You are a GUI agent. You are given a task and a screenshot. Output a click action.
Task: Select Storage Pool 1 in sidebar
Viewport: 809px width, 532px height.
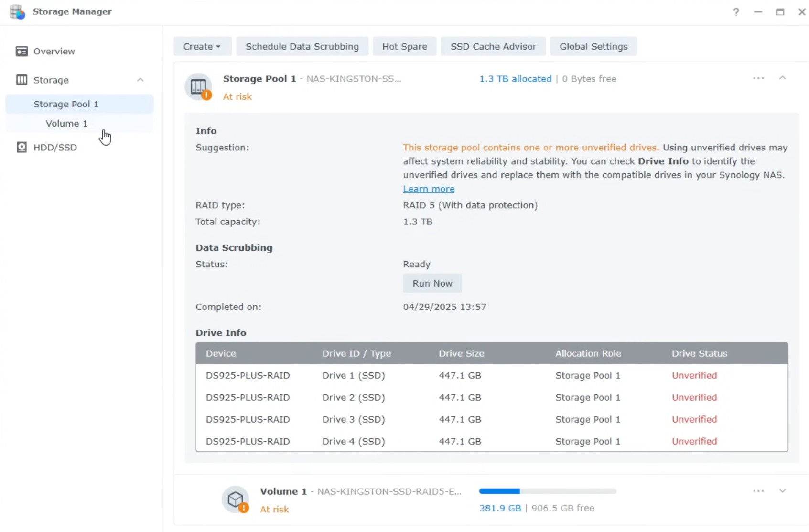tap(79, 104)
